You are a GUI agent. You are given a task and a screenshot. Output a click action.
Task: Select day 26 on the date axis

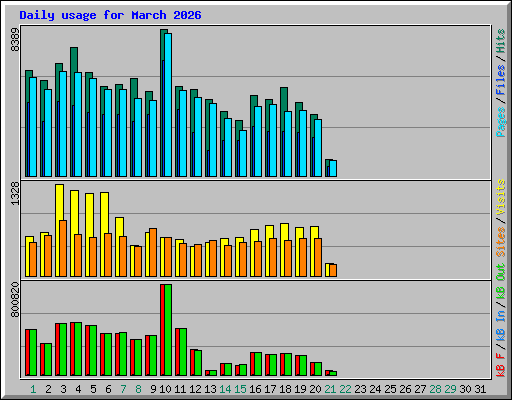[x=405, y=389]
